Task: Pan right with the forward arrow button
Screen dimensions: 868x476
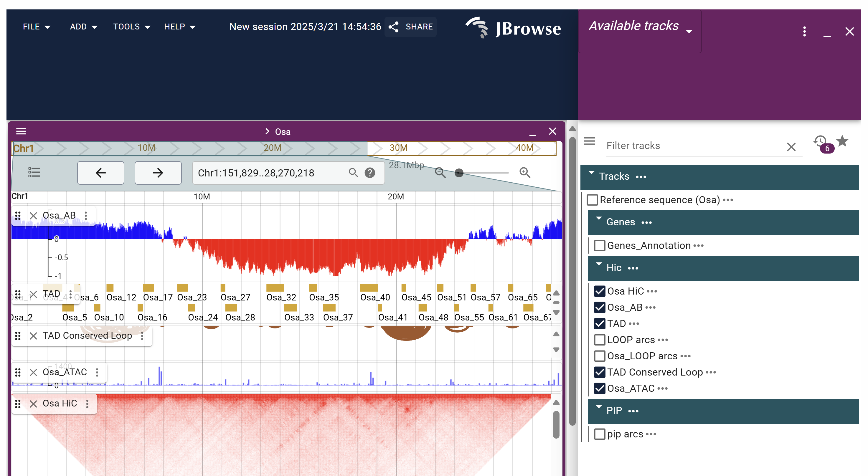Action: tap(158, 173)
